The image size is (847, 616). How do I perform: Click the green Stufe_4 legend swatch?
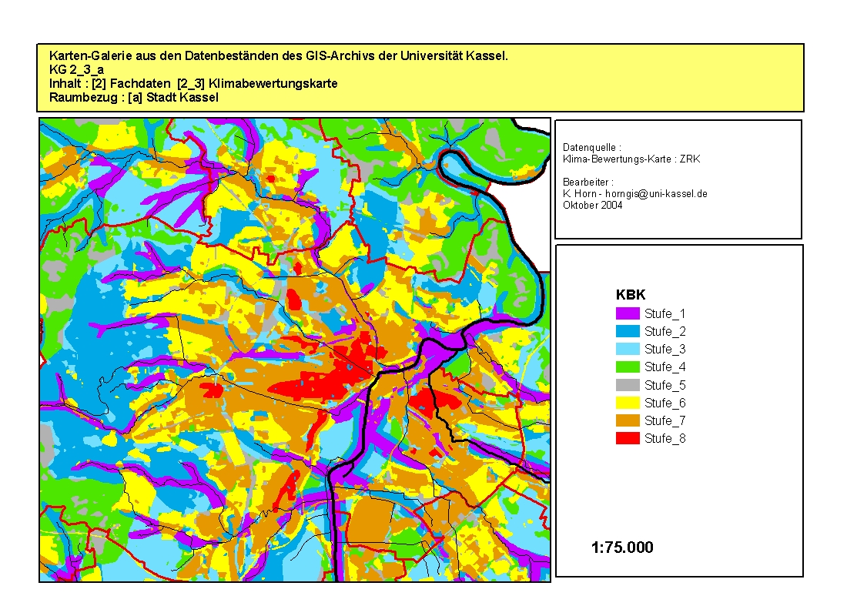[628, 367]
